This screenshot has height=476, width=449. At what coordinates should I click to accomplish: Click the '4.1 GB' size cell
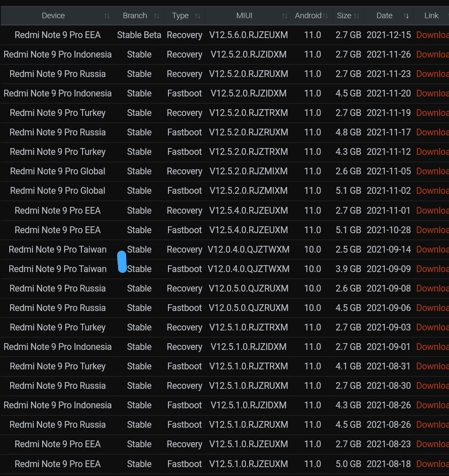coord(348,366)
